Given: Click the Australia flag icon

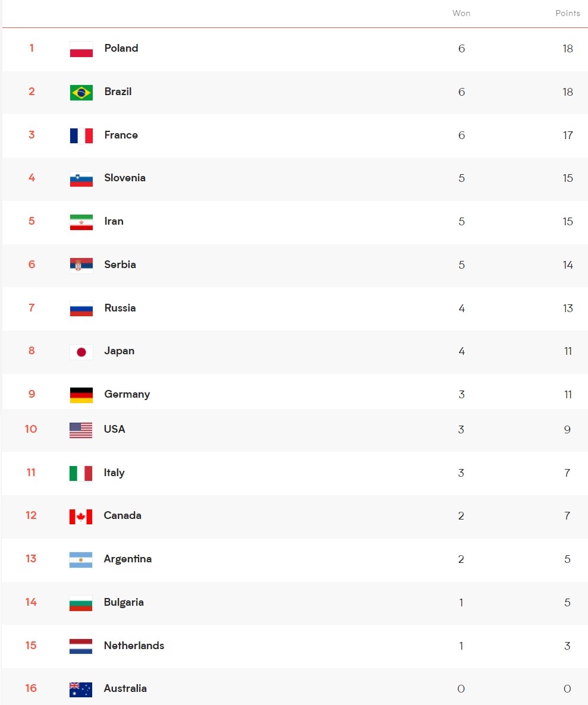Looking at the screenshot, I should coord(81,690).
